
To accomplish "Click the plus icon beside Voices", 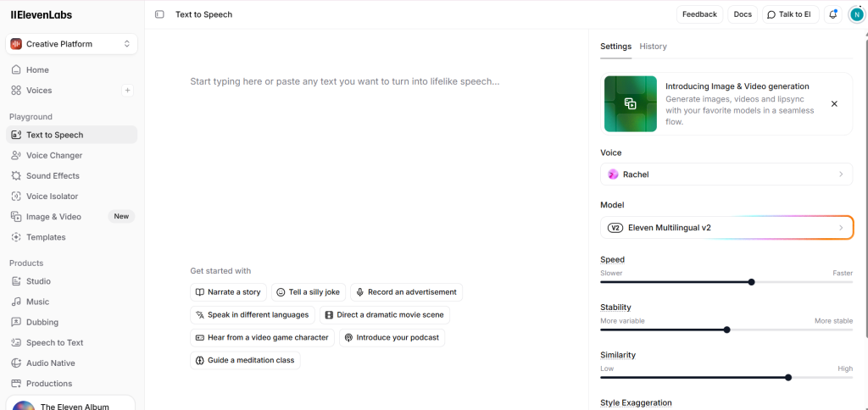I will coord(127,91).
